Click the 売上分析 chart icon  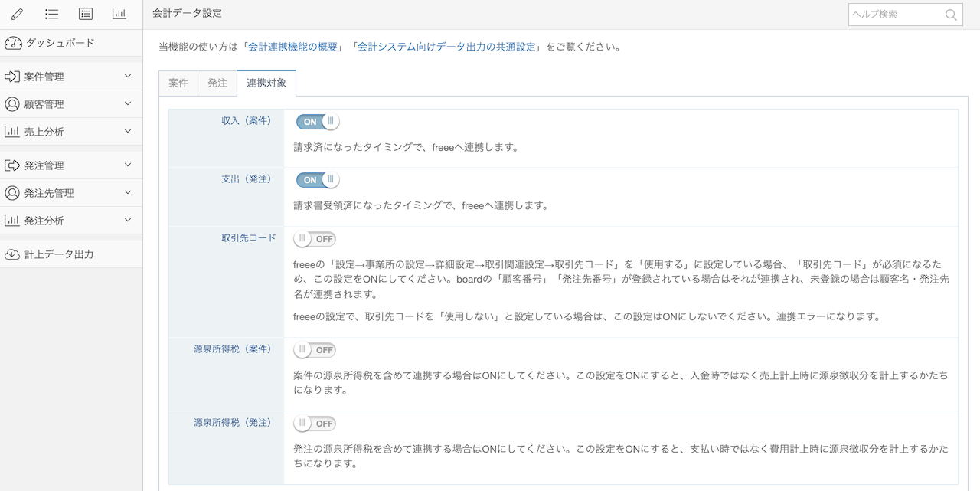(12, 132)
